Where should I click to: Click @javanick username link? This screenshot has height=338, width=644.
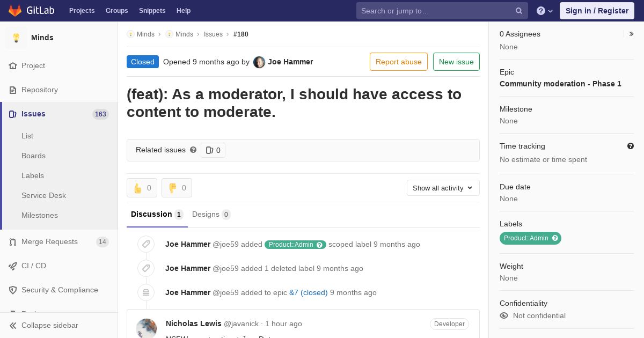pyautogui.click(x=241, y=324)
